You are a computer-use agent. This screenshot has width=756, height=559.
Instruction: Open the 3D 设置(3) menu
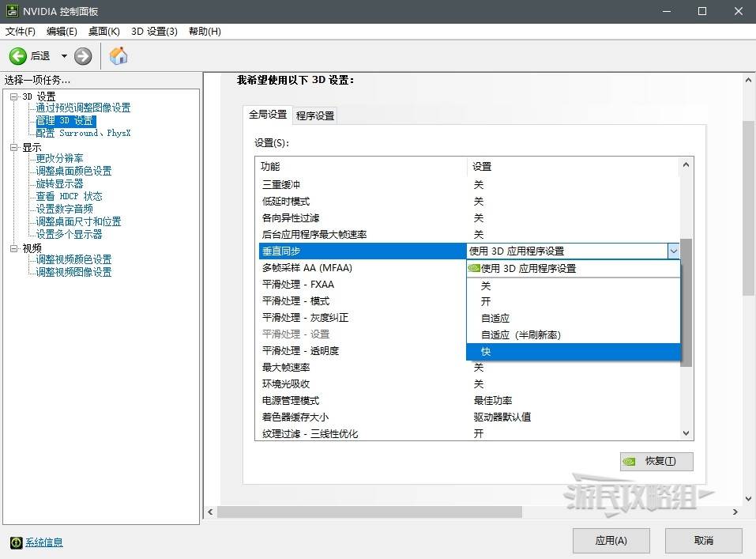pyautogui.click(x=154, y=32)
